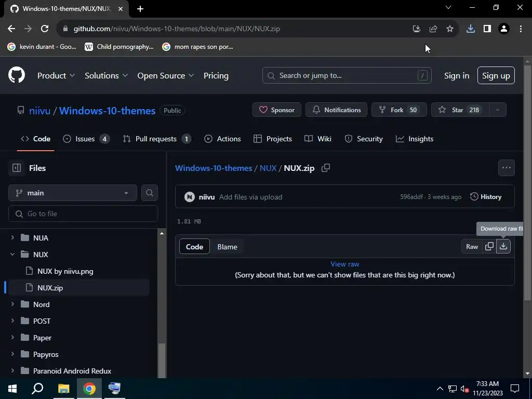Expand the Paper folder
Viewport: 532px width, 399px height.
[12, 337]
